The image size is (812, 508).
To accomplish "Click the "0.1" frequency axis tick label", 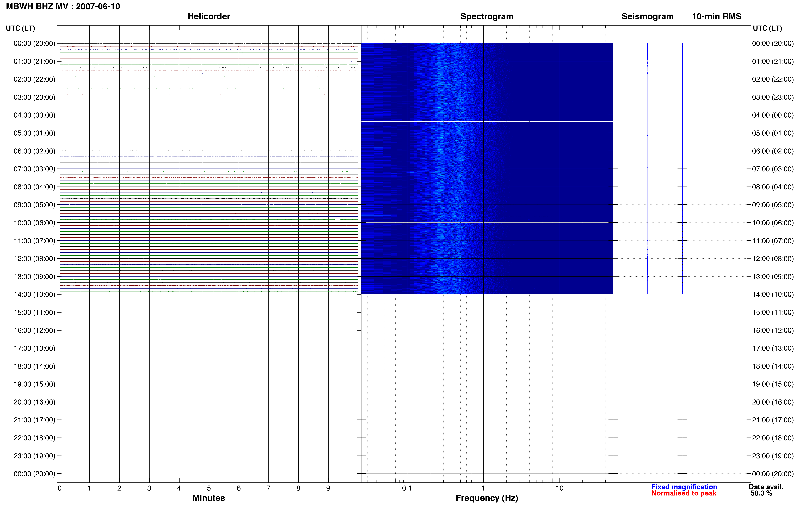I will [407, 488].
